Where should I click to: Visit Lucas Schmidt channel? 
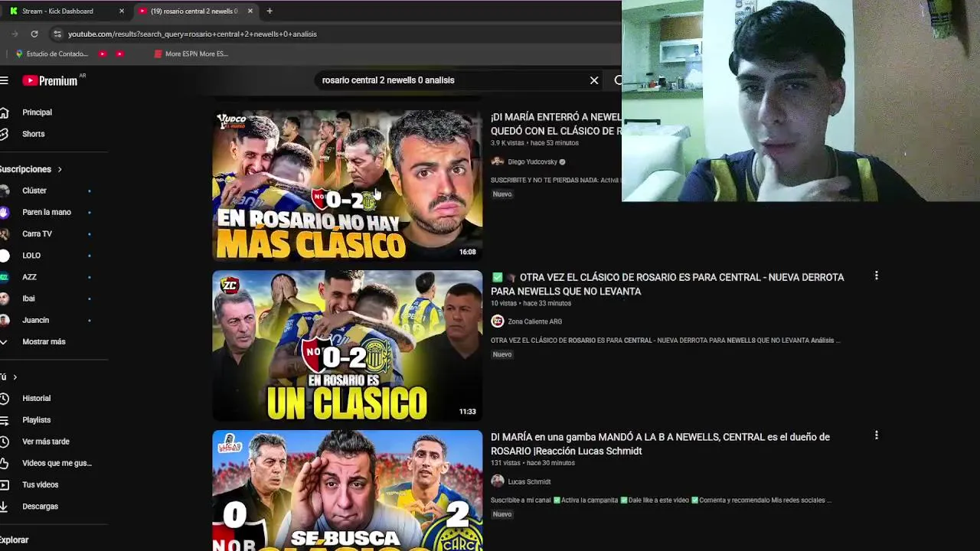click(529, 482)
